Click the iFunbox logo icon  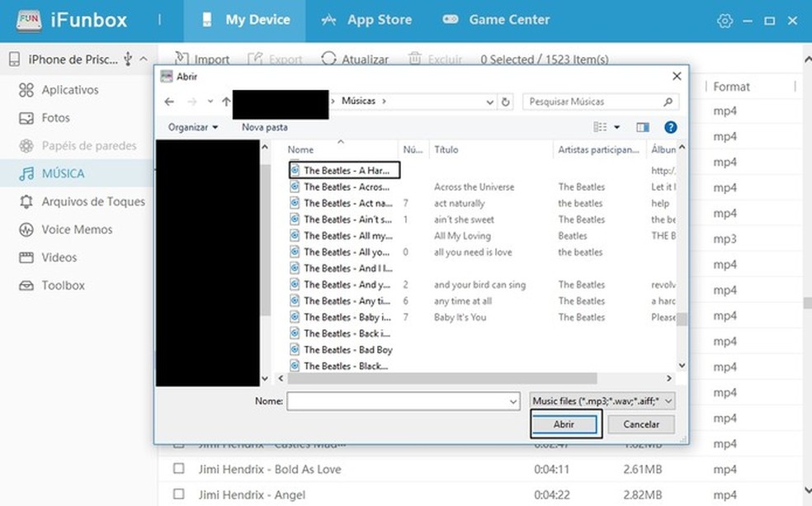coord(29,21)
